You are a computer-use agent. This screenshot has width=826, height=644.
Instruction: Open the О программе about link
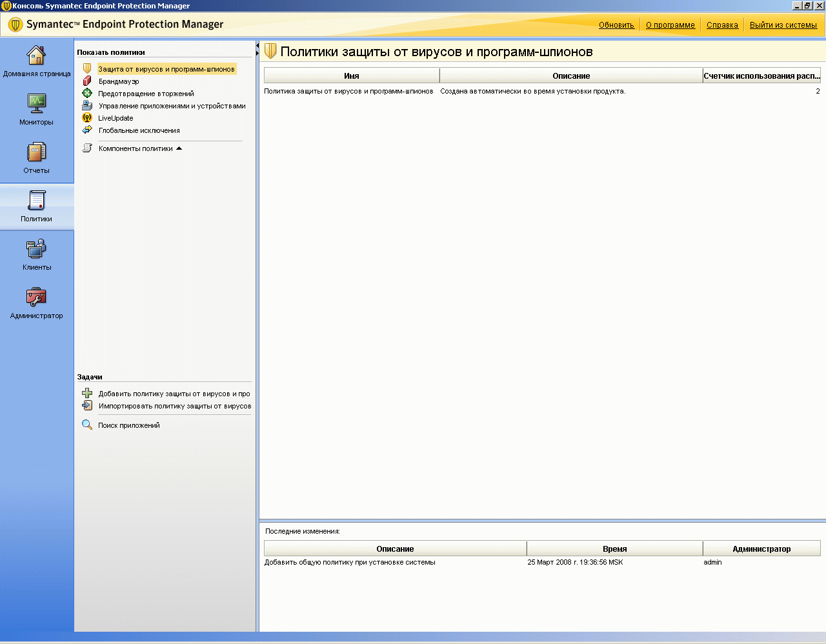coord(670,25)
